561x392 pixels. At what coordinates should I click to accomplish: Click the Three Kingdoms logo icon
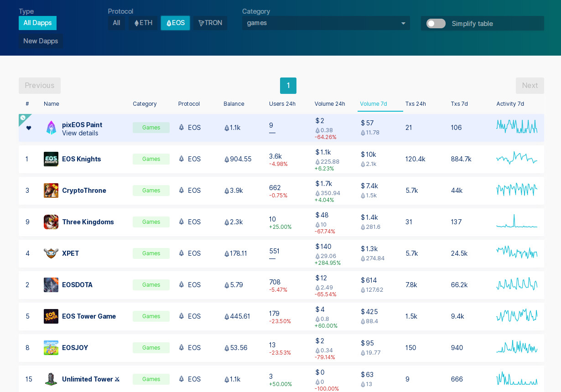(51, 222)
